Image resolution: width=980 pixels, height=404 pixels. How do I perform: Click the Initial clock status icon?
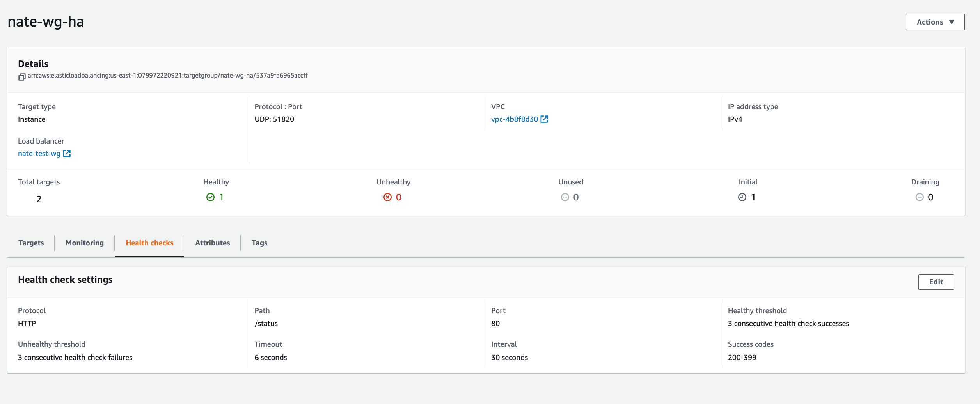[742, 197]
